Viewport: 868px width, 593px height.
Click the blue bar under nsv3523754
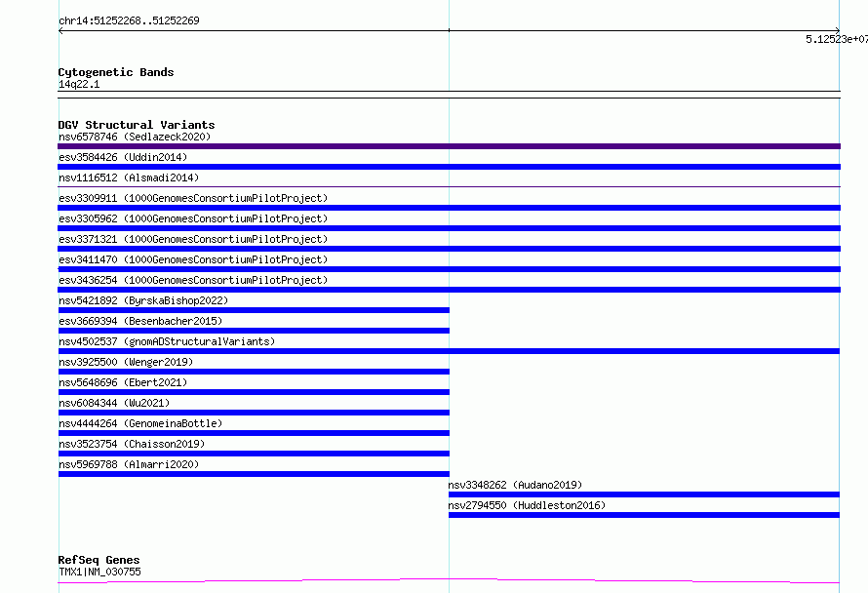coord(254,454)
